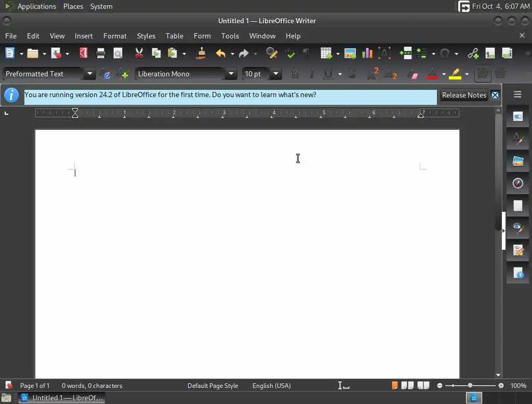The image size is (532, 404).
Task: Open the Styles menu
Action: pyautogui.click(x=146, y=36)
